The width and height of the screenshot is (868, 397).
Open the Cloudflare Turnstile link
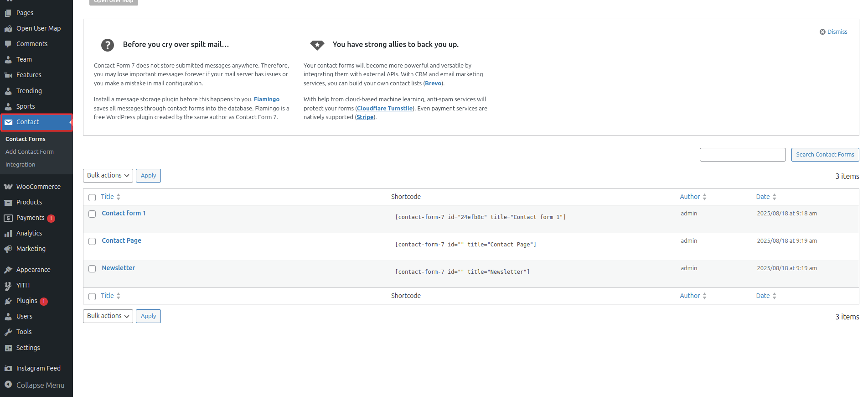click(385, 108)
